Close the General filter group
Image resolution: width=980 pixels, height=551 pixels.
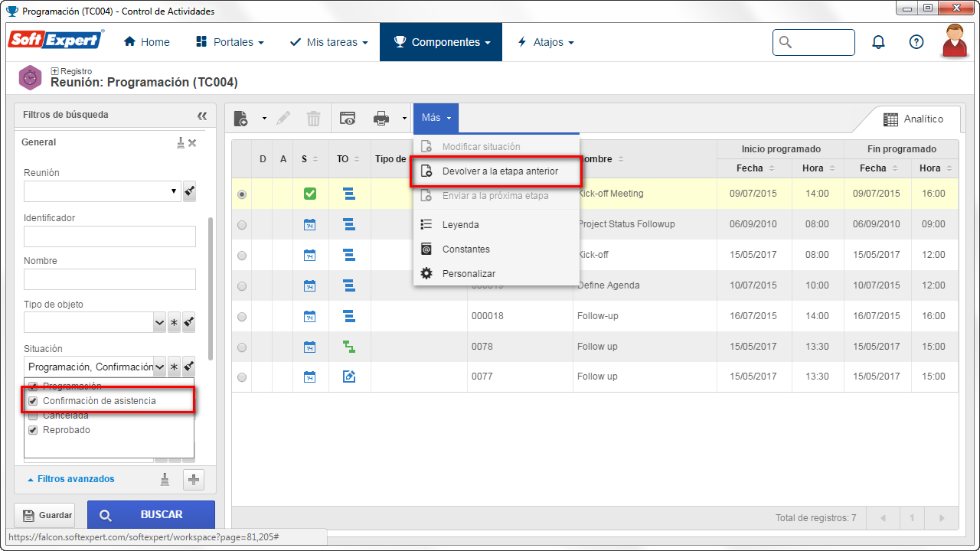(192, 142)
